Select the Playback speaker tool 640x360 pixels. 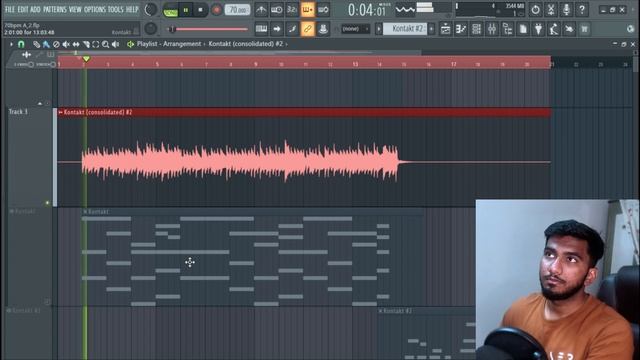pyautogui.click(x=116, y=44)
